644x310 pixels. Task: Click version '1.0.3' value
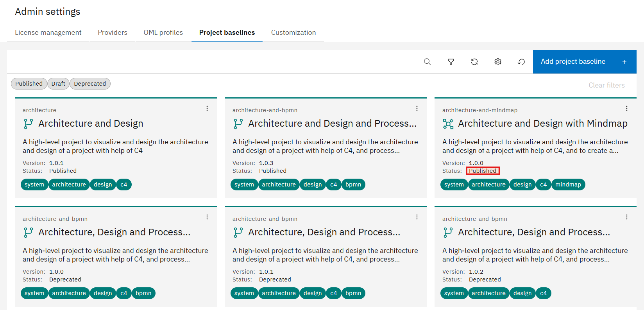[x=266, y=163]
